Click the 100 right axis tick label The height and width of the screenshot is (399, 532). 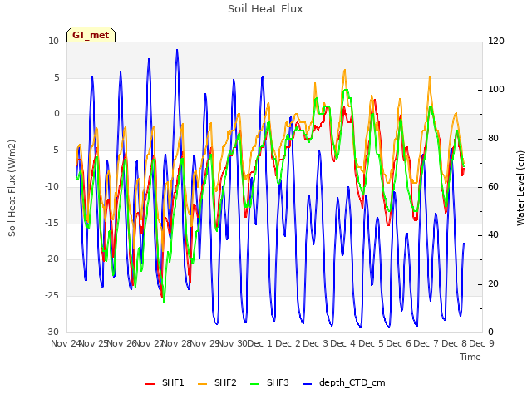pos(496,90)
